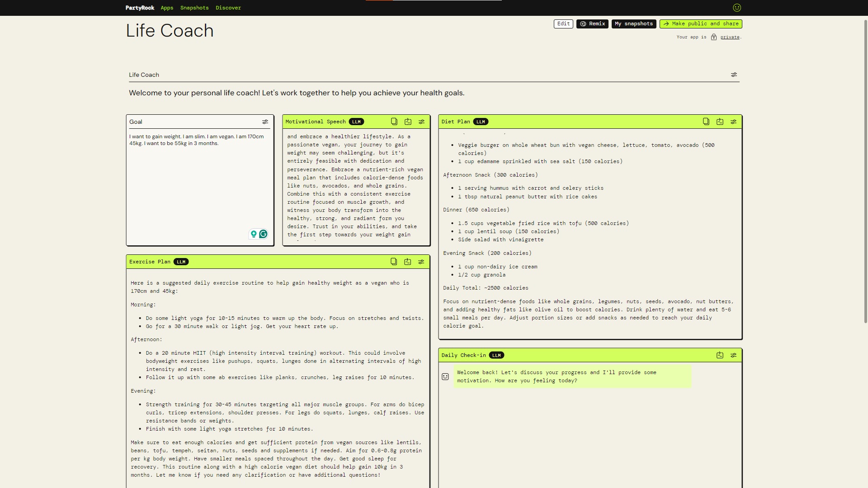This screenshot has width=868, height=488.
Task: Copy the Diet Plan output
Action: (x=706, y=122)
